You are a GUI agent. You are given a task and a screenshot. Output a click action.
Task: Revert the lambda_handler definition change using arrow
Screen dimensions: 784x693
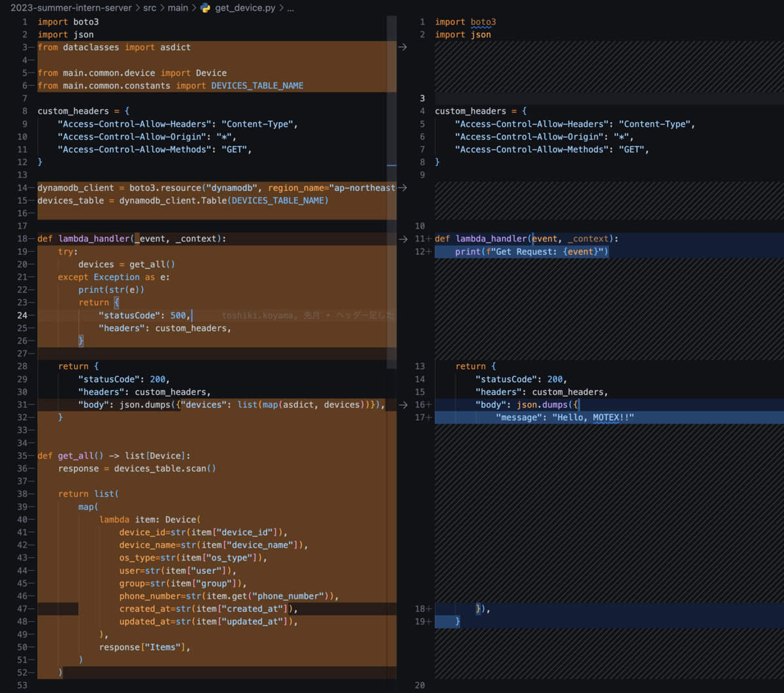click(402, 239)
